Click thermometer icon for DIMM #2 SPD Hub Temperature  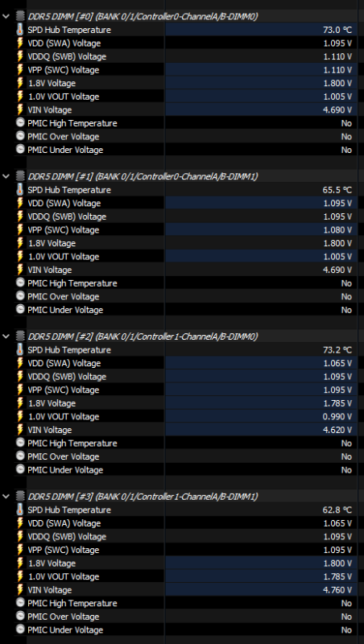tap(20, 349)
